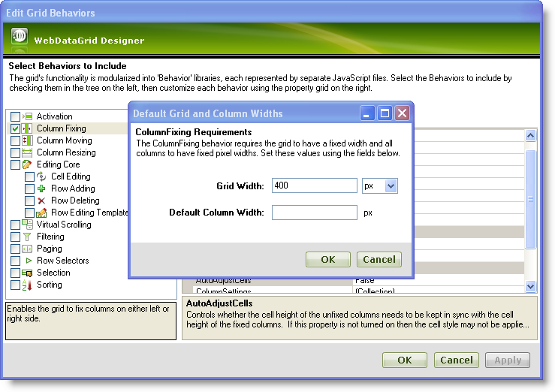This screenshot has height=392, width=555.
Task: Click the Apply button
Action: pyautogui.click(x=508, y=360)
